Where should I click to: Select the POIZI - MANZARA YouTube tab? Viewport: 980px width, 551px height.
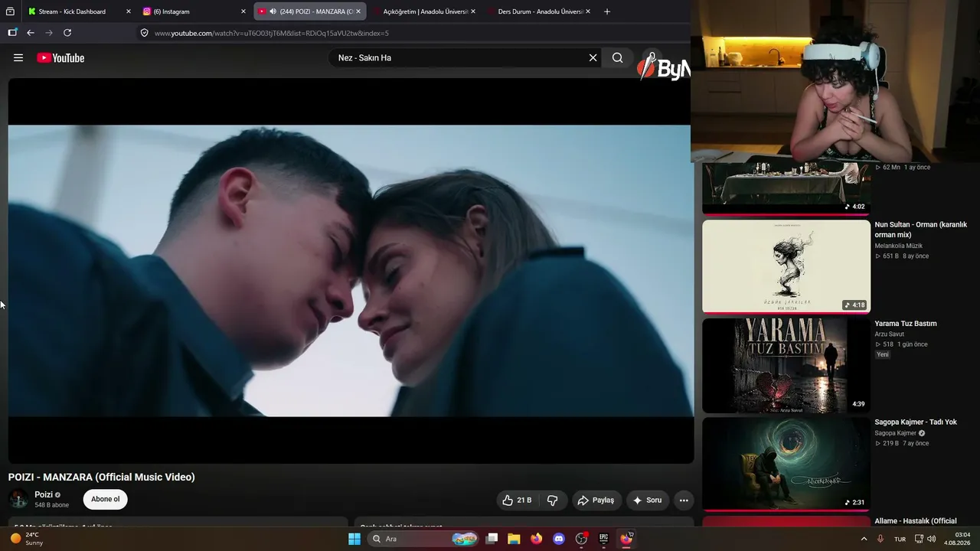pos(309,11)
